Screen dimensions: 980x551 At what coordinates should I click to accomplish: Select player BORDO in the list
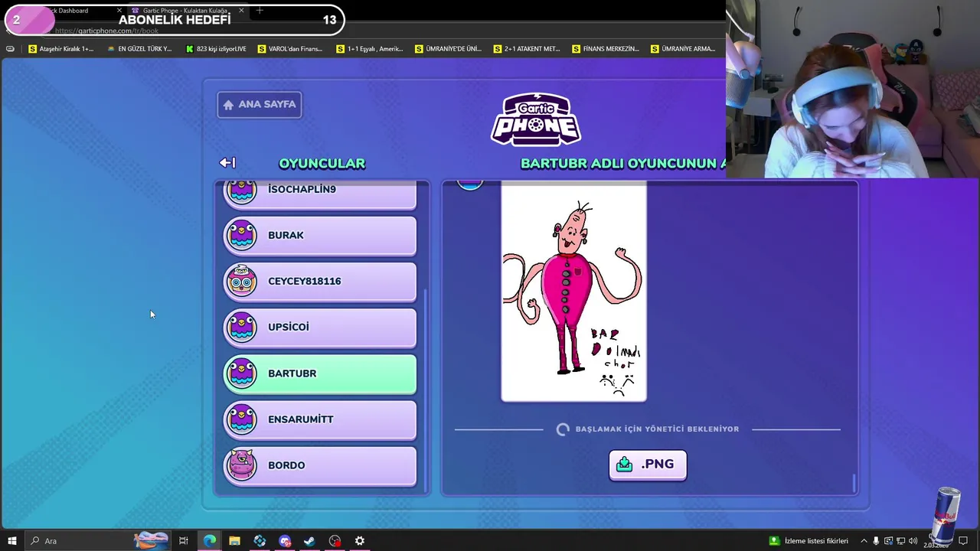click(320, 465)
